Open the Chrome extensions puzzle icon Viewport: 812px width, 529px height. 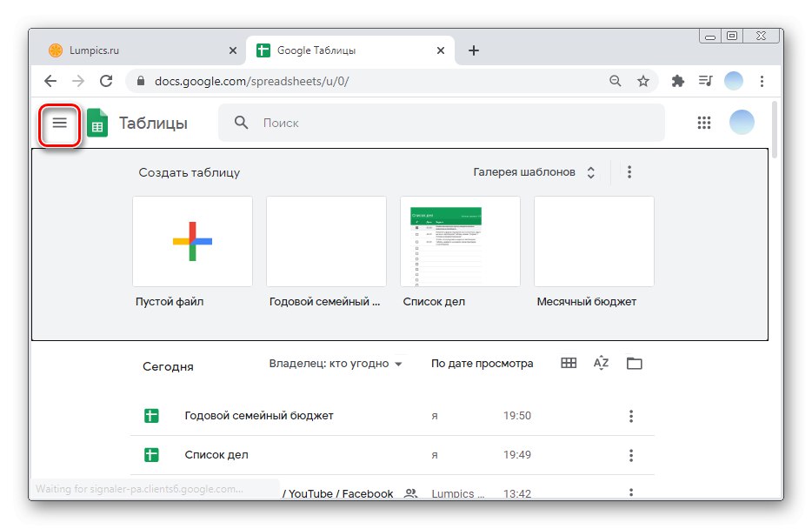678,81
